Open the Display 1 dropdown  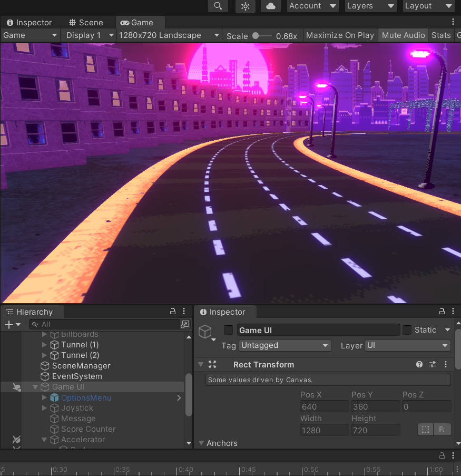pyautogui.click(x=90, y=35)
